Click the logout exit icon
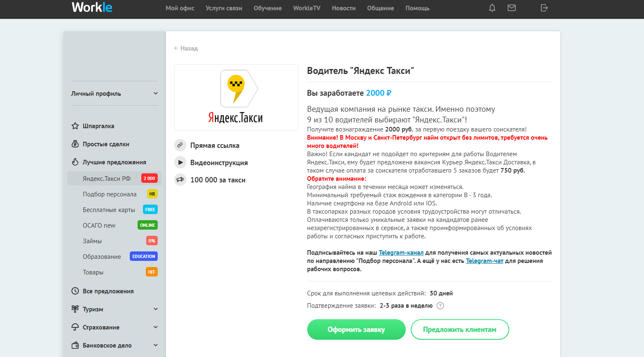This screenshot has height=357, width=644. pos(544,8)
